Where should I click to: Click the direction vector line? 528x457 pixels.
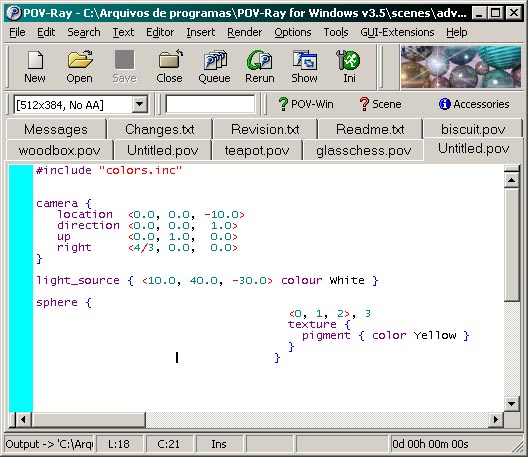coord(147,225)
